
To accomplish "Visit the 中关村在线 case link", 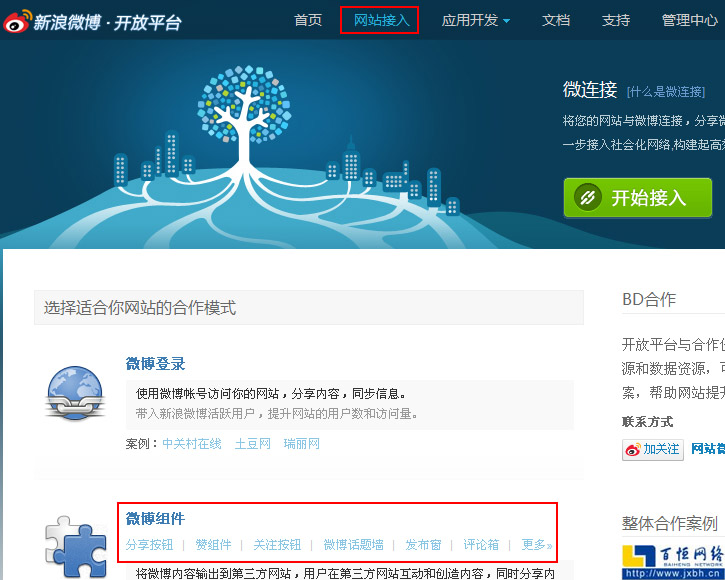I will (192, 443).
